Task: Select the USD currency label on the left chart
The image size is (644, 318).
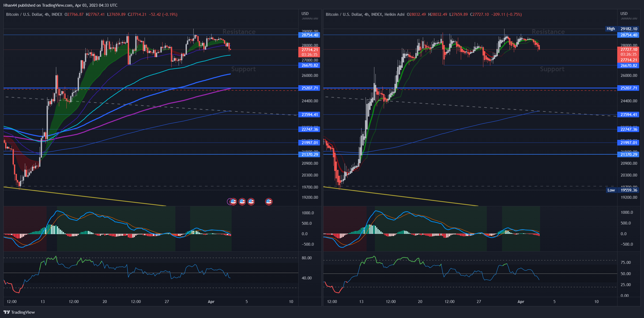Action: (305, 13)
